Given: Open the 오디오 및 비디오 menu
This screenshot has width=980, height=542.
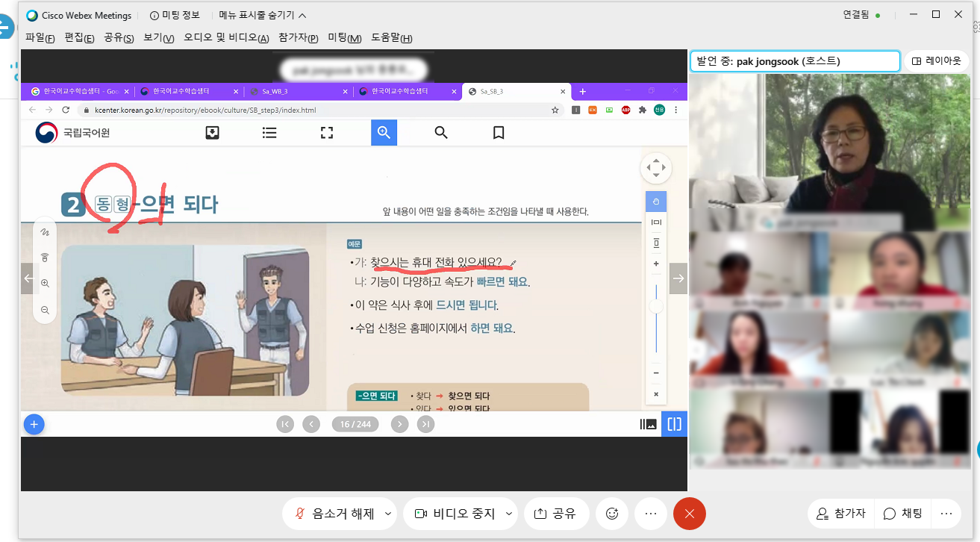Looking at the screenshot, I should [227, 38].
